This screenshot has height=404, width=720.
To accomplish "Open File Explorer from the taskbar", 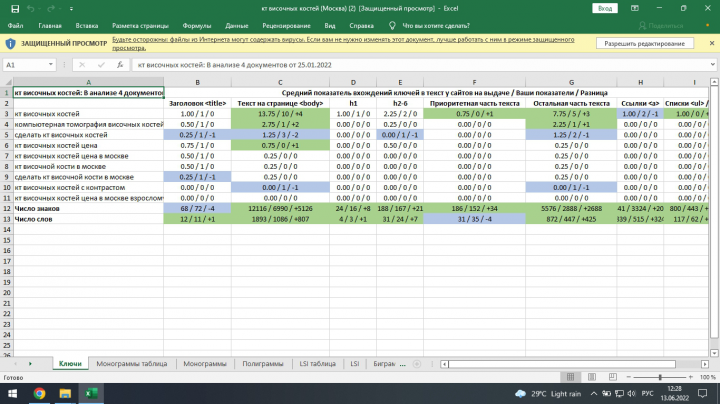I will tap(65, 393).
